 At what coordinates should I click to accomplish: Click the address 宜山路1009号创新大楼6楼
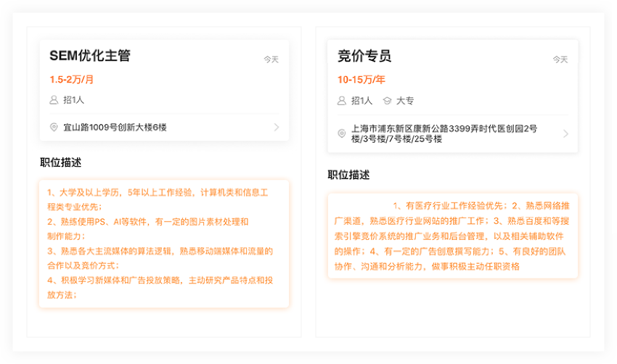tap(115, 127)
